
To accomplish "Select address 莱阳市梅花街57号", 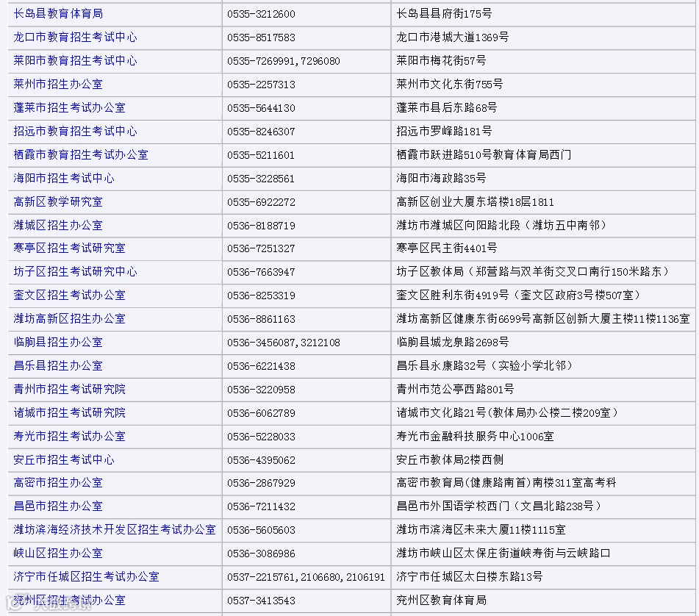I will click(x=441, y=60).
